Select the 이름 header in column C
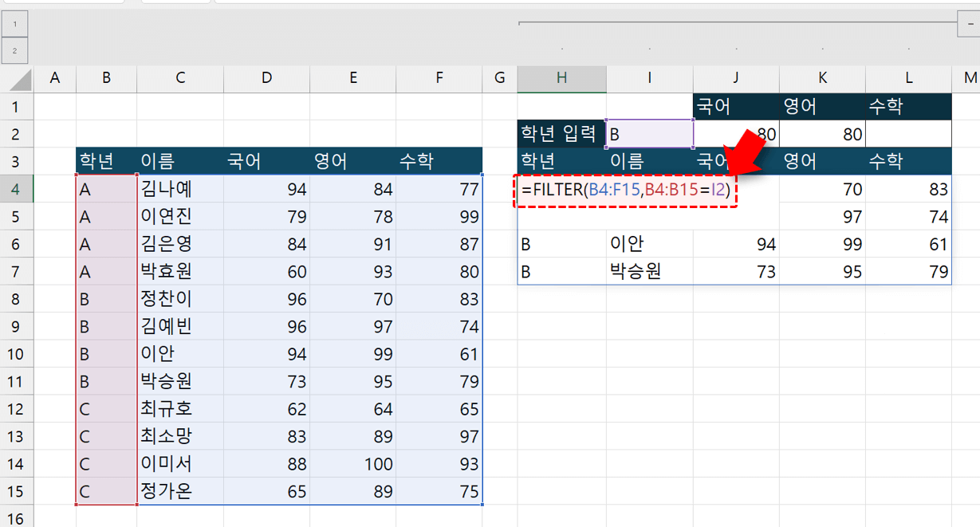The width and height of the screenshot is (980, 527). tap(180, 162)
